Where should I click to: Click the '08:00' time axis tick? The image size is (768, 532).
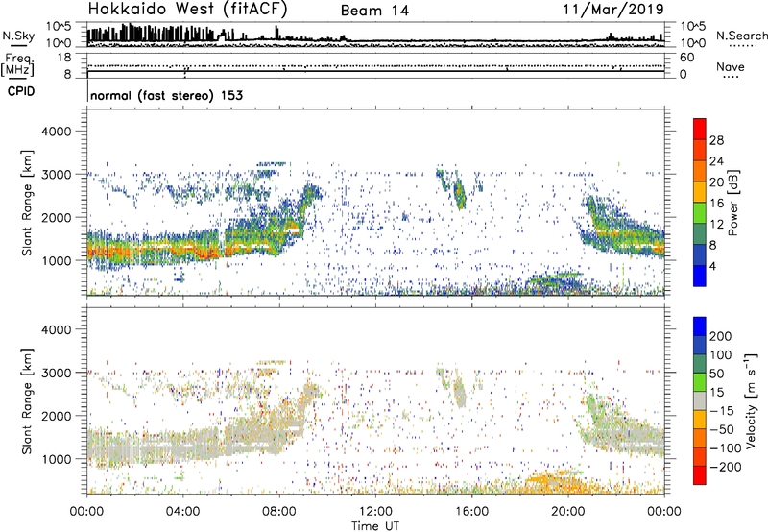coord(279,512)
